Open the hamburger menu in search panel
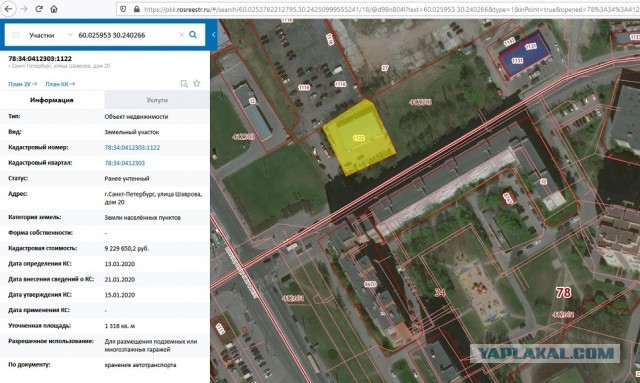The height and width of the screenshot is (383, 640). [x=16, y=35]
